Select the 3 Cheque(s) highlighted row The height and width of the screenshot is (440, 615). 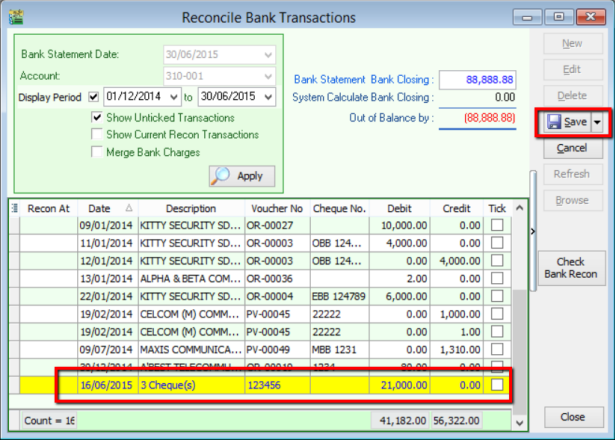pyautogui.click(x=190, y=385)
